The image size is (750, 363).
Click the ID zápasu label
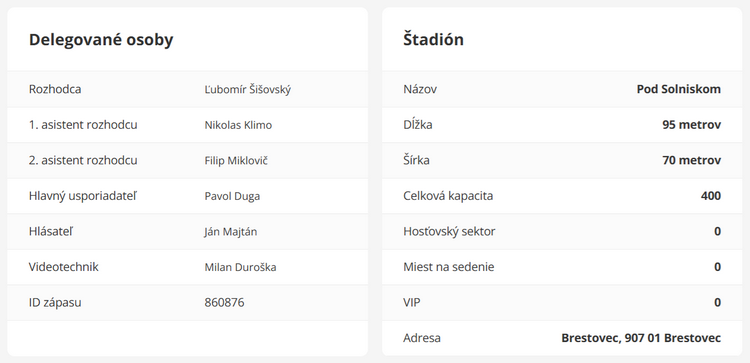coord(55,302)
